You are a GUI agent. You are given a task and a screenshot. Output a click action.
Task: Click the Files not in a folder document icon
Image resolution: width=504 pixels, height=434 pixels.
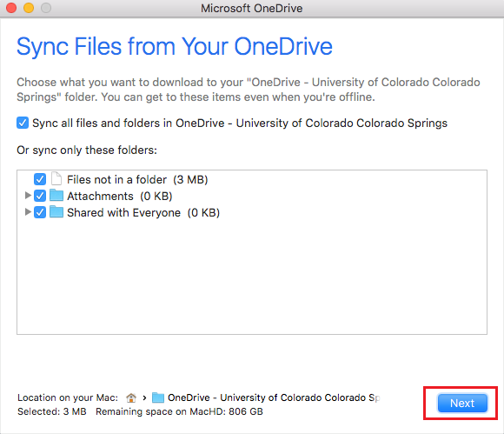point(56,178)
